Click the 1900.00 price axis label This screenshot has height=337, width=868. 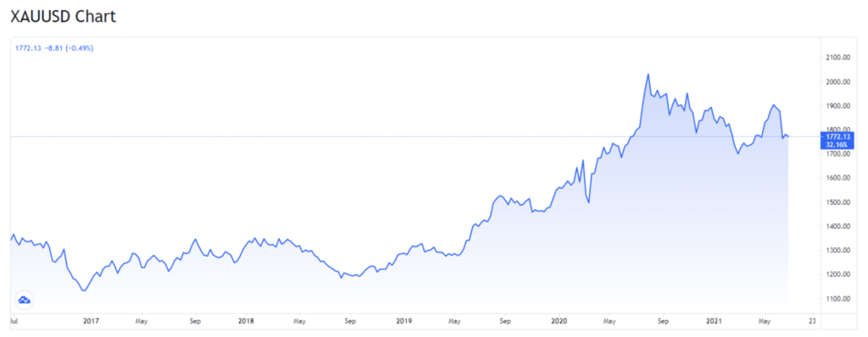(838, 106)
